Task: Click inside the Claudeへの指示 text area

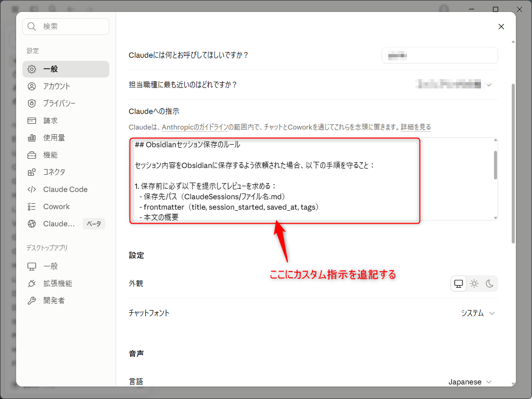Action: click(313, 179)
